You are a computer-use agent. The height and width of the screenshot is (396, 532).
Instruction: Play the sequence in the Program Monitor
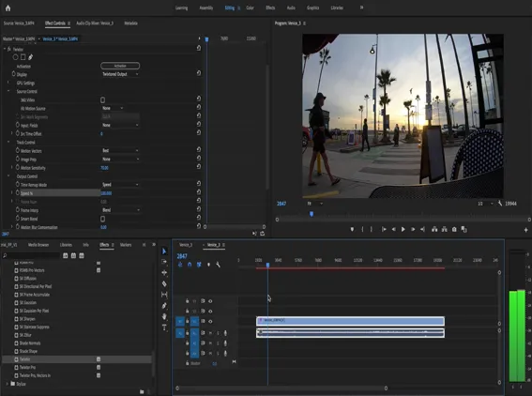pyautogui.click(x=403, y=229)
